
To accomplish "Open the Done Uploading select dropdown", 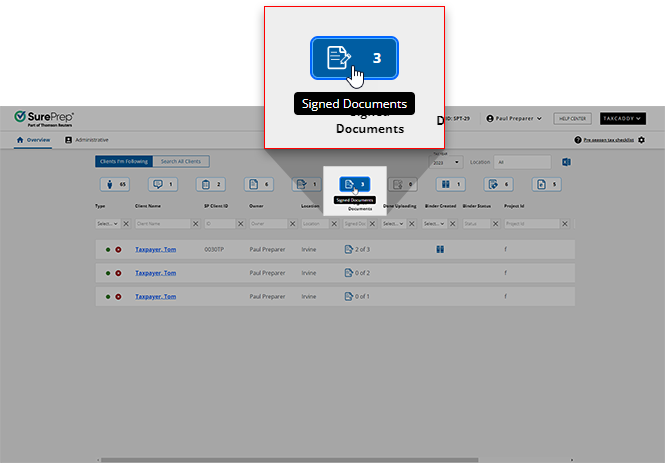I will click(393, 224).
